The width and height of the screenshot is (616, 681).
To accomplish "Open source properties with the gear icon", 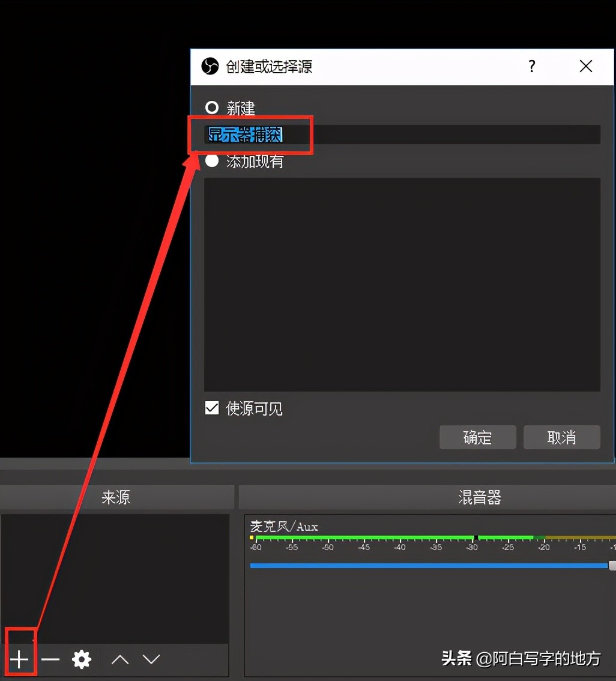I will tap(82, 659).
